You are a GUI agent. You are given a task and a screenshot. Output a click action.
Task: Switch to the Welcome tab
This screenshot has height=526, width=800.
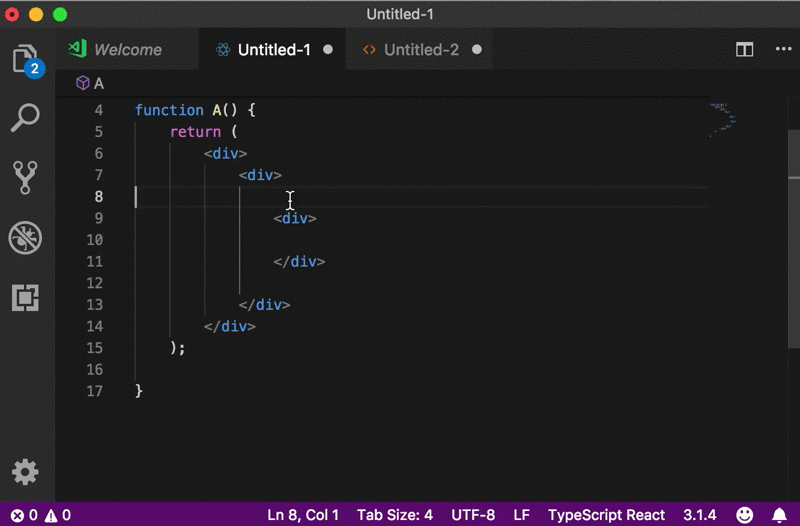(x=127, y=49)
